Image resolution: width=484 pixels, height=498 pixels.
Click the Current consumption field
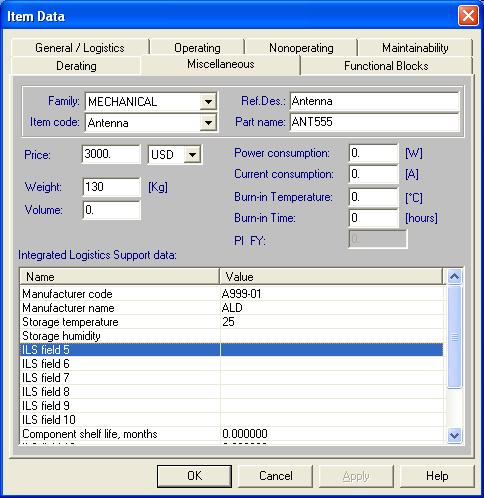click(x=373, y=174)
